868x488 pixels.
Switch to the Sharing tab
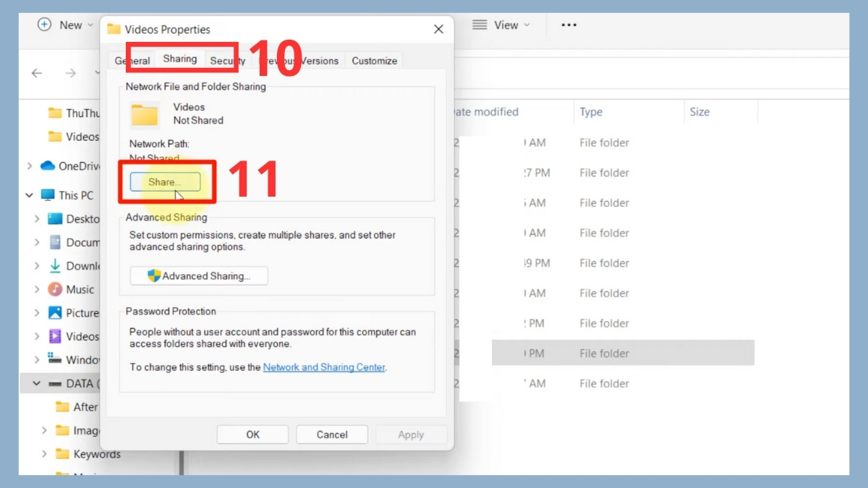tap(180, 59)
